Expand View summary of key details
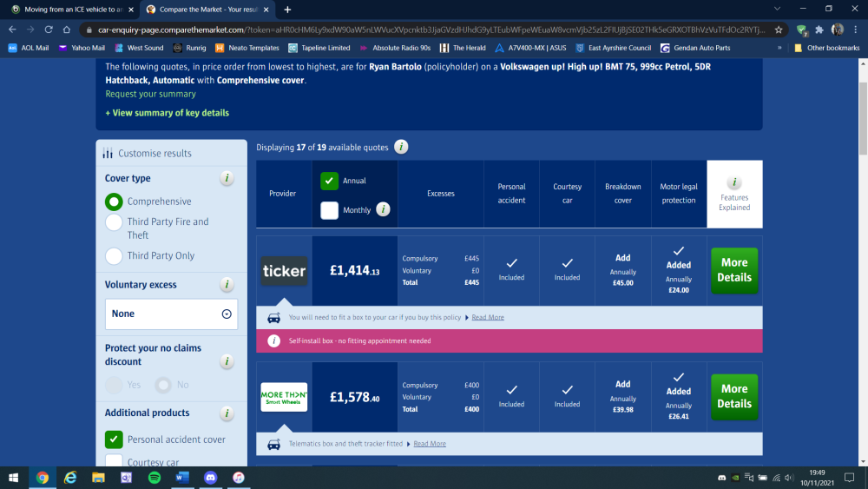Screen dimensions: 868x489 [x=168, y=112]
